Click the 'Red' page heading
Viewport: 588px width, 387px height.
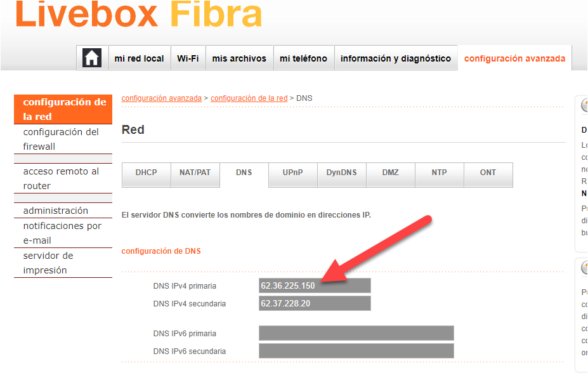[133, 130]
